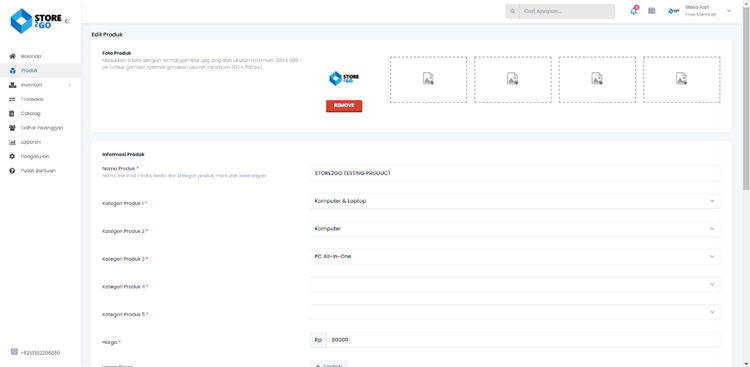Click the Tambah button below Harga

point(329,364)
